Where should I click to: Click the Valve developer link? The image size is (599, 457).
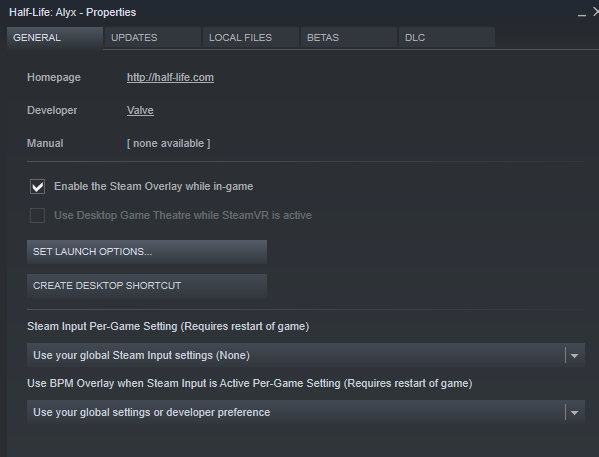point(140,110)
